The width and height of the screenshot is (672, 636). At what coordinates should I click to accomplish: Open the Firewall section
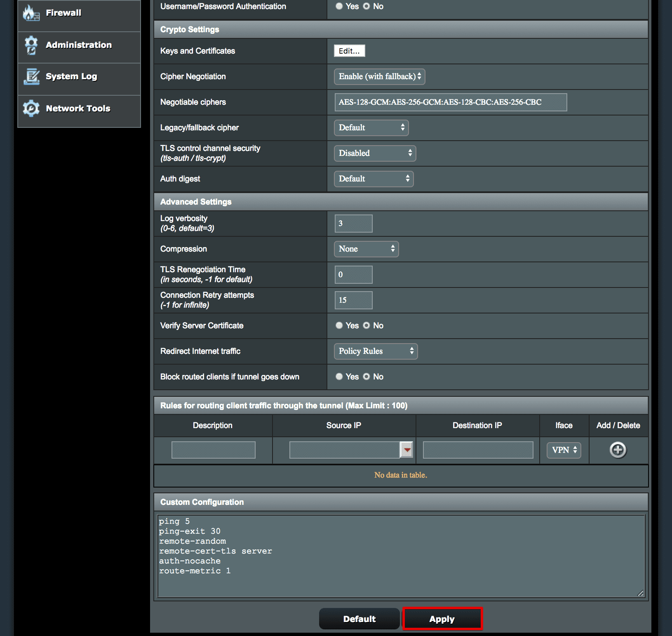[63, 12]
